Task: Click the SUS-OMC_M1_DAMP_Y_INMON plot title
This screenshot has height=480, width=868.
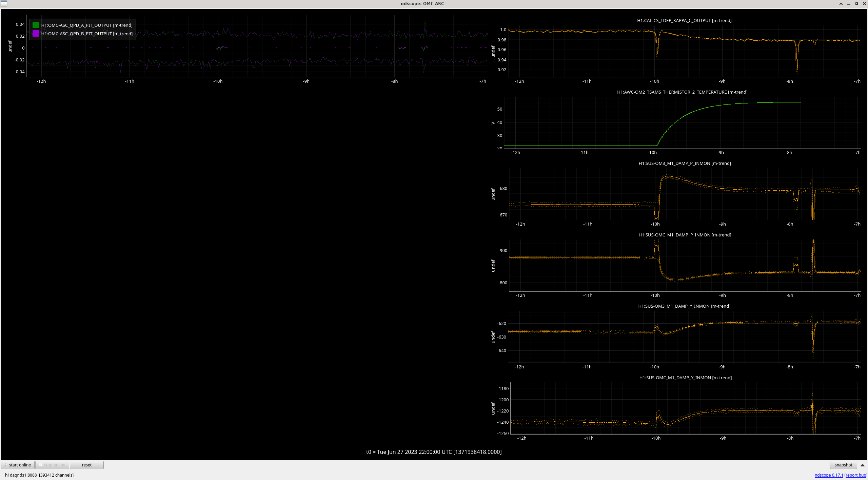Action: pyautogui.click(x=685, y=378)
